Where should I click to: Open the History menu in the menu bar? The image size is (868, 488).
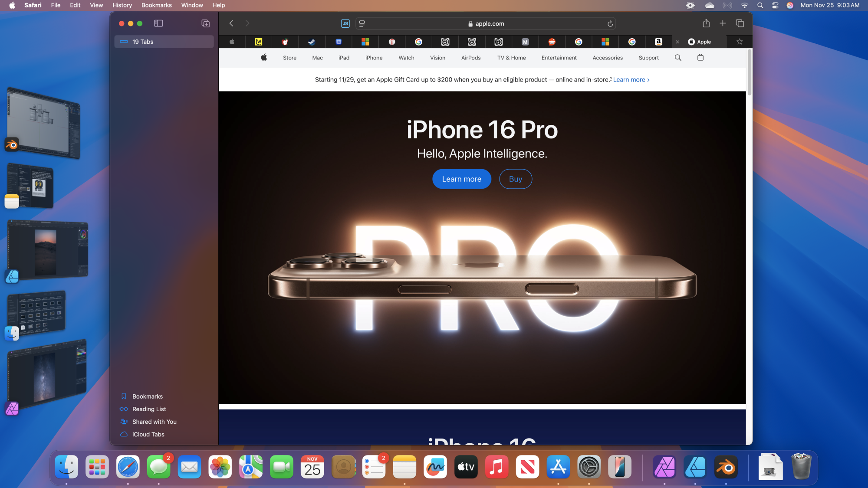122,5
